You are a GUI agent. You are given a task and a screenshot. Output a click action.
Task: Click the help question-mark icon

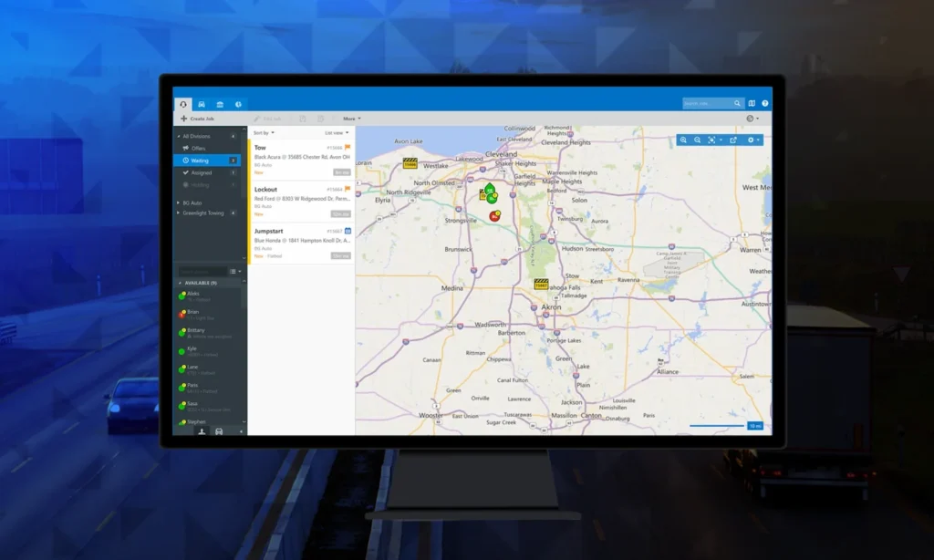click(x=765, y=103)
